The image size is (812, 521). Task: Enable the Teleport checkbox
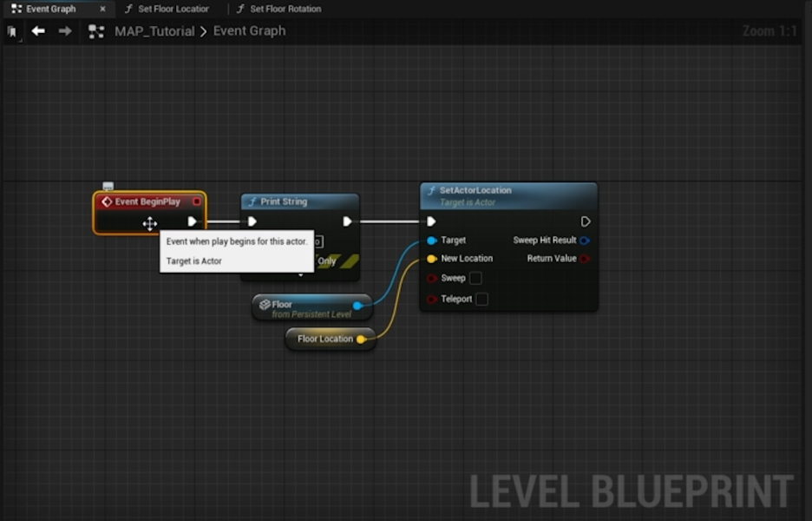pyautogui.click(x=481, y=299)
